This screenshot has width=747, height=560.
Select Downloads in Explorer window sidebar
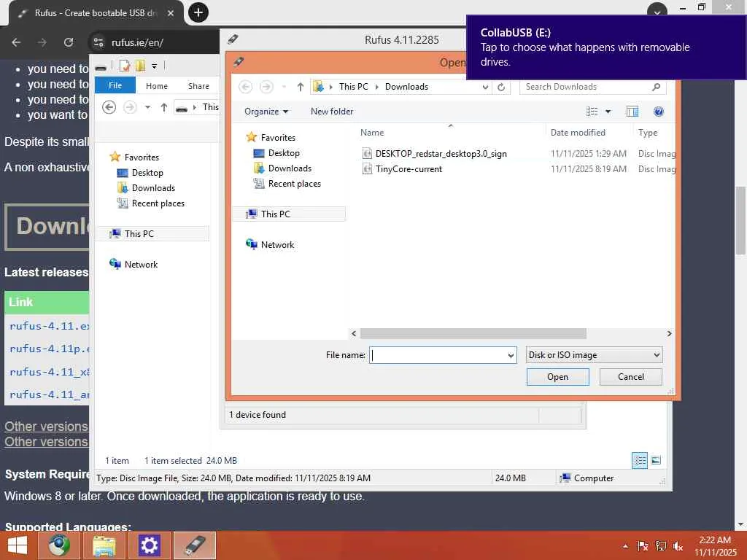click(153, 187)
